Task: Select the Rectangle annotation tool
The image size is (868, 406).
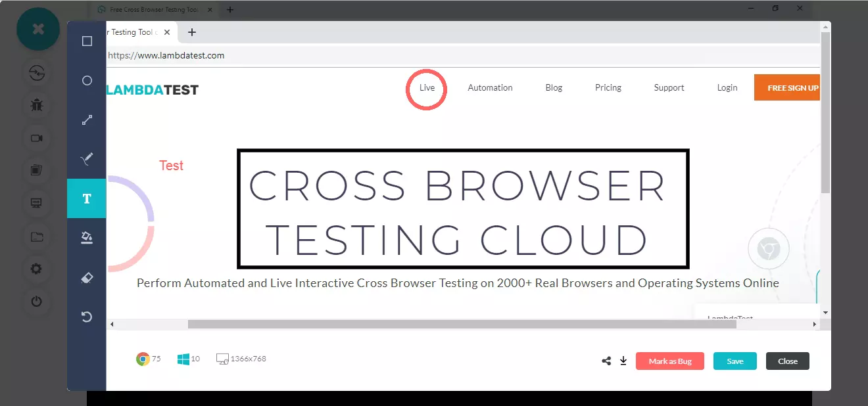Action: pos(86,41)
